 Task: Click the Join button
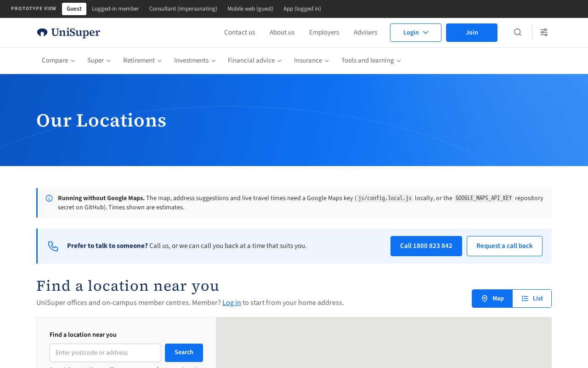click(472, 33)
